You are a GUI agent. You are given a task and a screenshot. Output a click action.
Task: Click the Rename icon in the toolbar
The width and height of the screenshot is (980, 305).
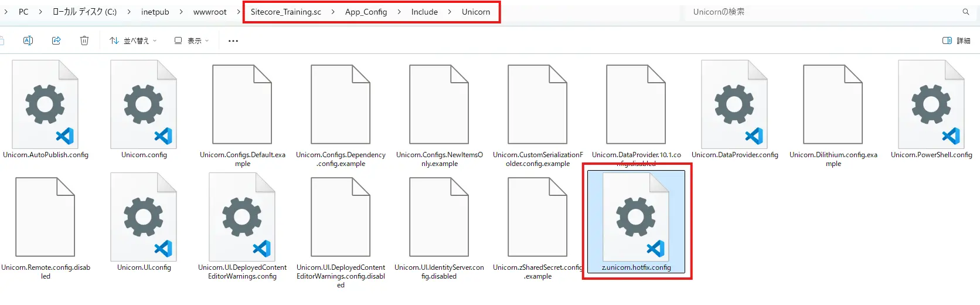28,40
